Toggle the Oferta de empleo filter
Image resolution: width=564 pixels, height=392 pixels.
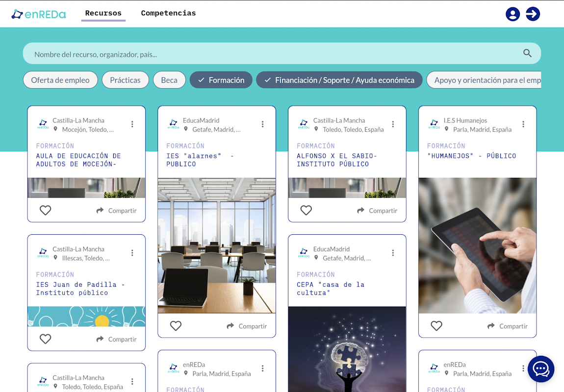point(60,80)
